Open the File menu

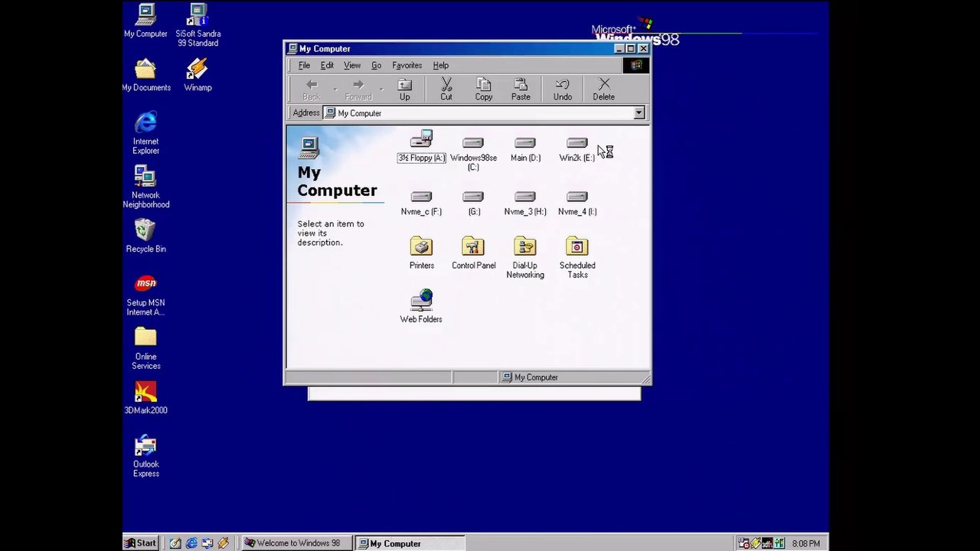304,65
